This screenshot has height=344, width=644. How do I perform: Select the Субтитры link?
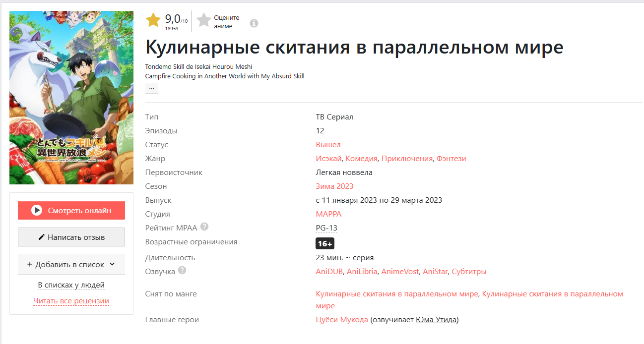(469, 272)
